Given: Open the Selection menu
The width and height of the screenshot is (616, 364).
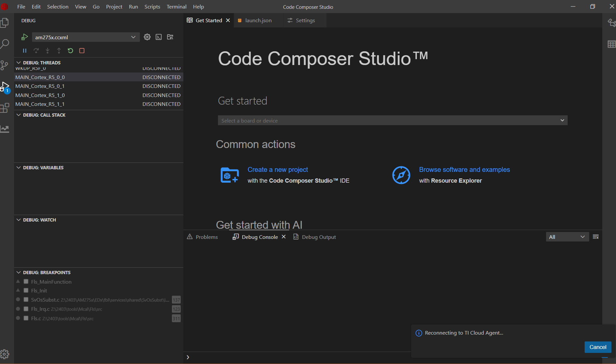Looking at the screenshot, I should [x=58, y=7].
